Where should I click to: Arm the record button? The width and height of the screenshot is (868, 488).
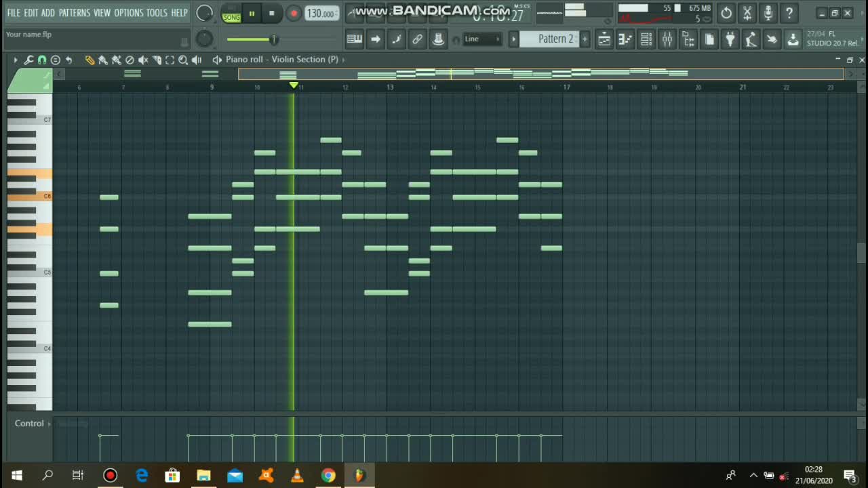click(x=294, y=14)
